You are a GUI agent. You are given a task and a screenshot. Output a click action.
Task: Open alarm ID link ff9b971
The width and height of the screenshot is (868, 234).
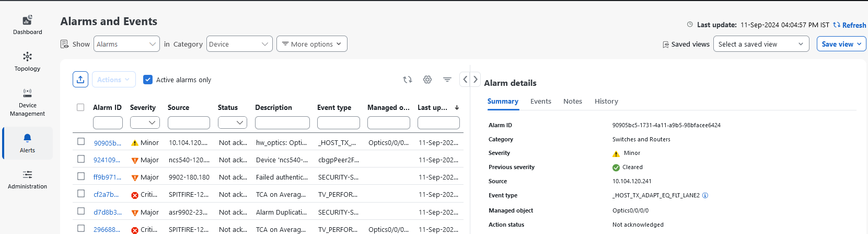click(x=107, y=177)
